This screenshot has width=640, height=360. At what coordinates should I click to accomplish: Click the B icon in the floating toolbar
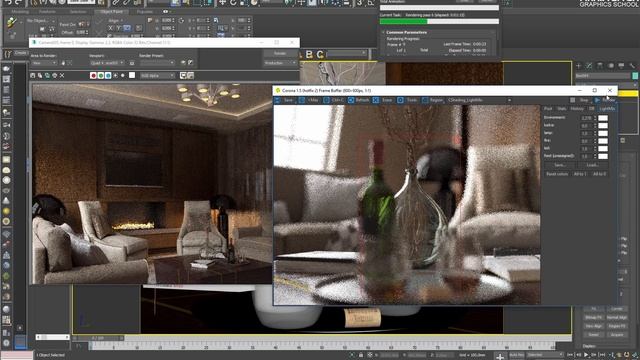tap(309, 54)
